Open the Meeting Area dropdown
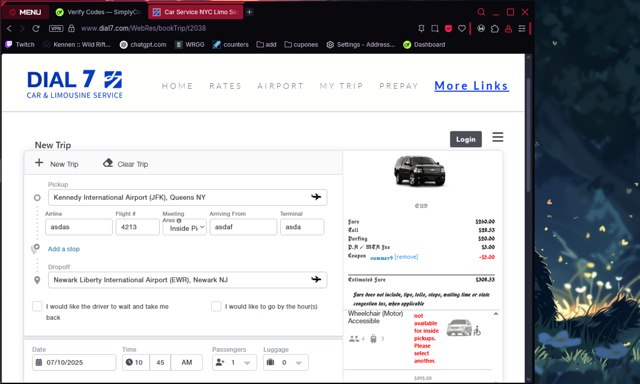640x384 pixels. coord(185,228)
